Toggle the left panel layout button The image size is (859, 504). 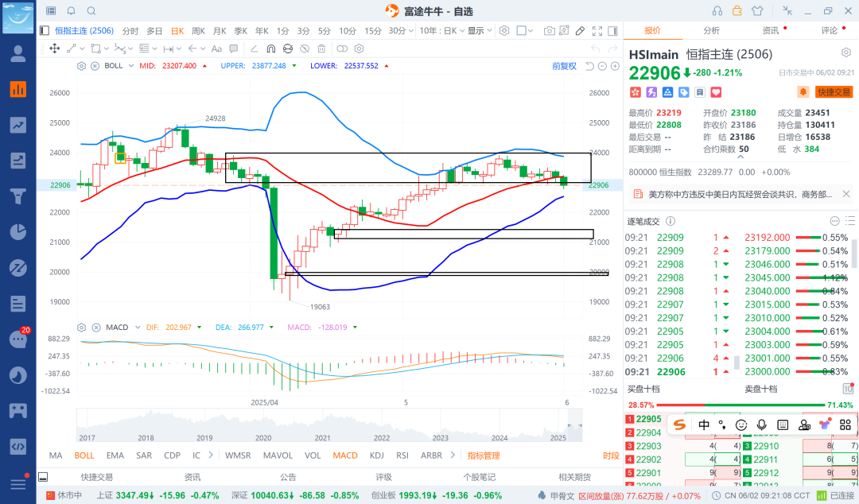pos(45,31)
